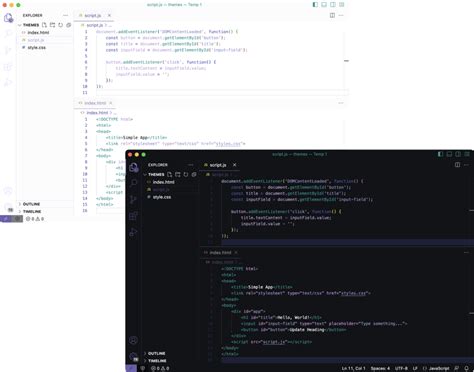Viewport: 474px width, 372px height.
Task: Expand OUTLINE section in dark window
Action: pos(155,353)
